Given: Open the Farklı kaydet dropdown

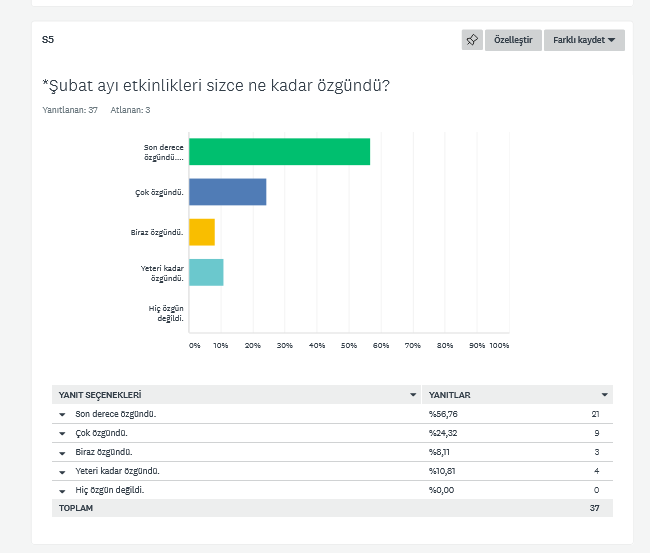Looking at the screenshot, I should coord(584,40).
